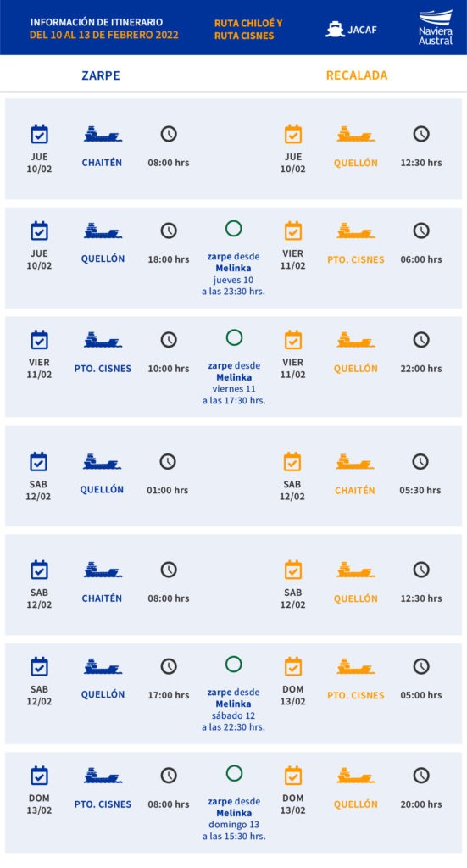
Task: Select the green circle above Melinka jueves 10
Action: click(234, 229)
